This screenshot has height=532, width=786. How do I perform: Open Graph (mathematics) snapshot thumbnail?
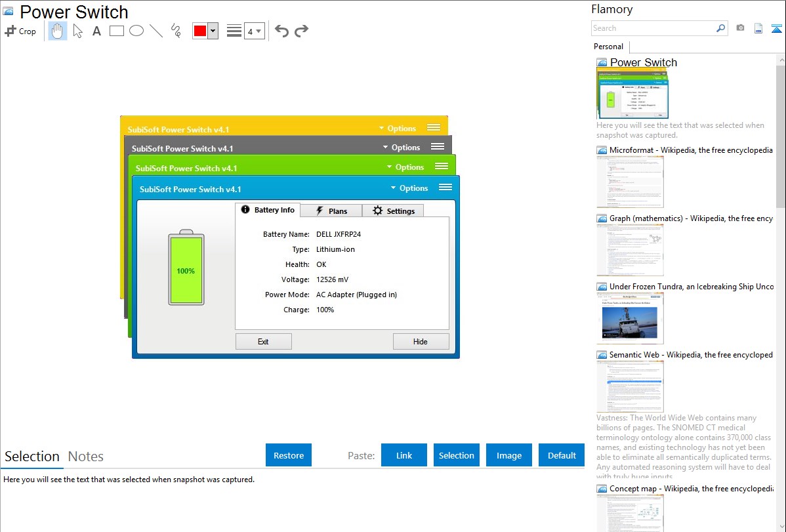click(x=630, y=250)
